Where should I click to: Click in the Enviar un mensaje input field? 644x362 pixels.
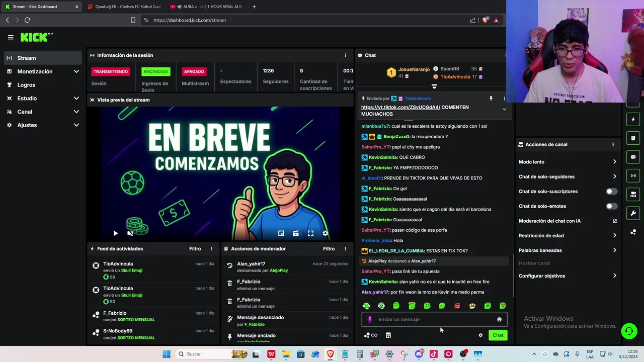coord(434,319)
